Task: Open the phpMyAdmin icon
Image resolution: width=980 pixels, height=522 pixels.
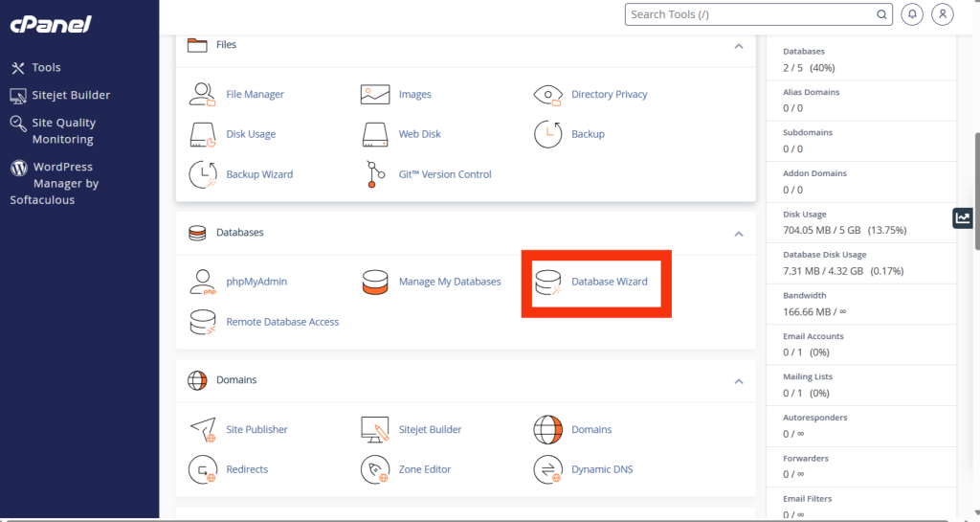Action: tap(203, 282)
